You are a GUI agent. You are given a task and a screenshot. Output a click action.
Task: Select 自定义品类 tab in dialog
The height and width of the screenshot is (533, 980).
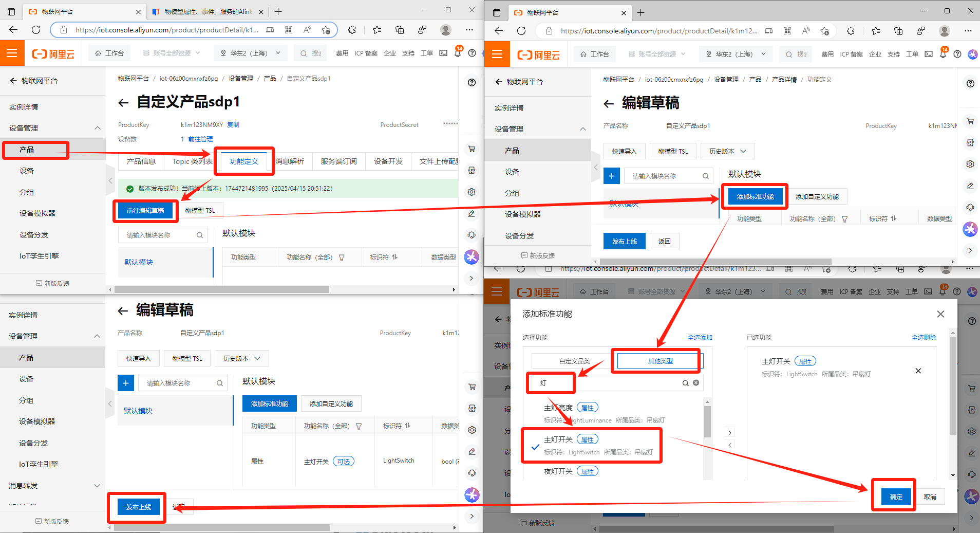574,361
